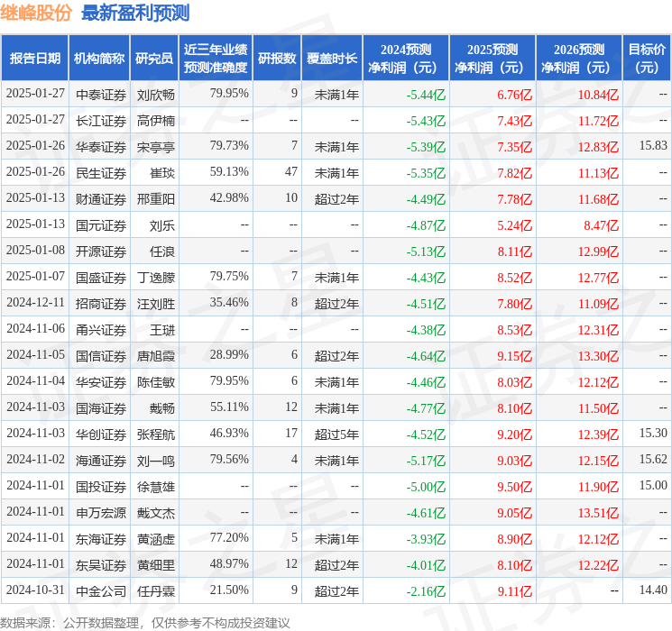Click analyst name 唐旭霞
This screenshot has width=672, height=631.
pos(156,356)
